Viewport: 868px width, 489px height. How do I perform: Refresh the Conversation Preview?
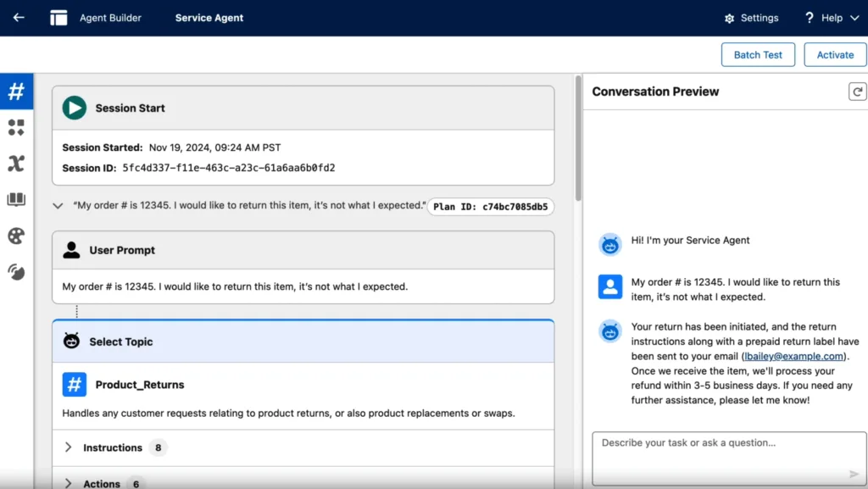[857, 92]
